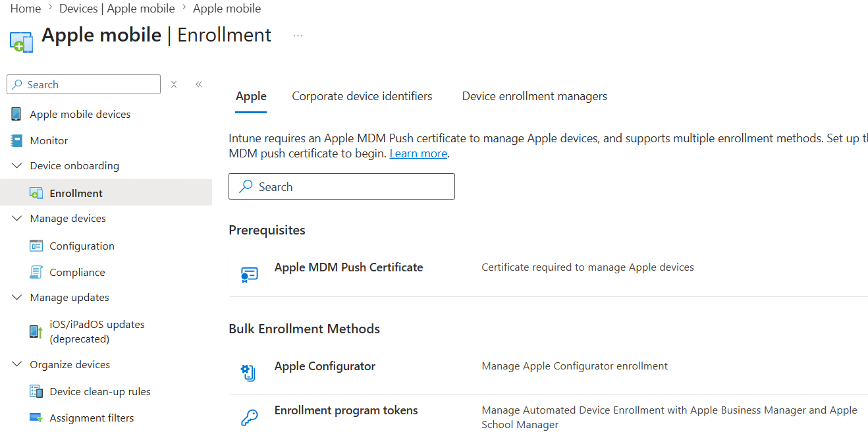Viewport: 868px width, 438px height.
Task: Open Compliance in the sidebar
Action: (77, 272)
